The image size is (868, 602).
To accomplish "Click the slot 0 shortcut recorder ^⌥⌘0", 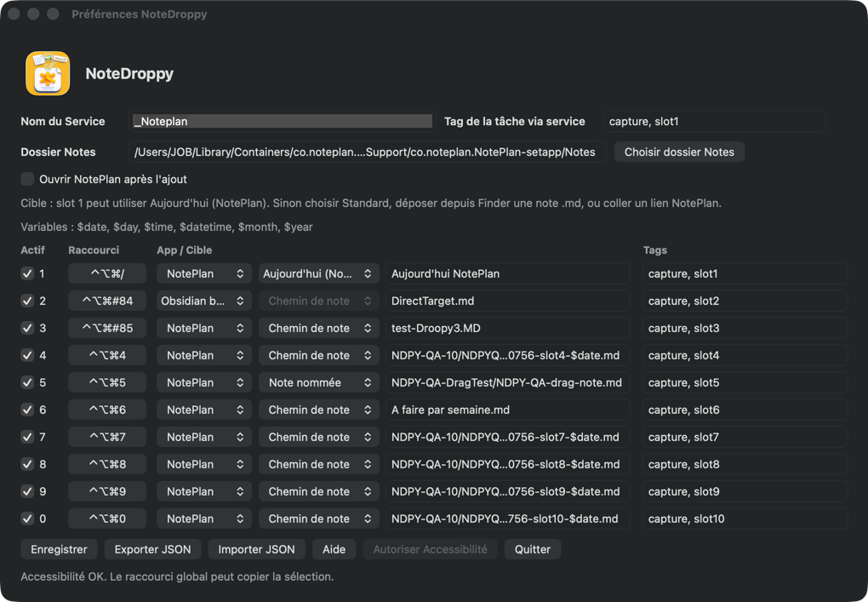I will point(107,519).
